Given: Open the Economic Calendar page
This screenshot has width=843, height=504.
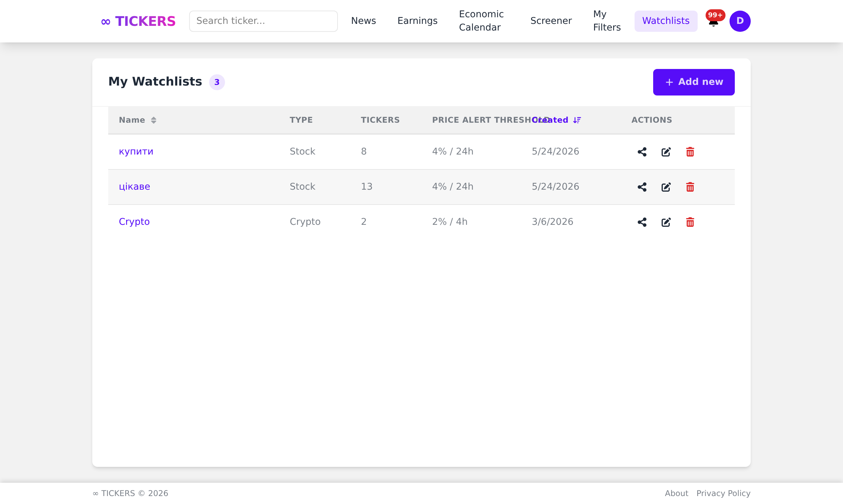Looking at the screenshot, I should 481,21.
